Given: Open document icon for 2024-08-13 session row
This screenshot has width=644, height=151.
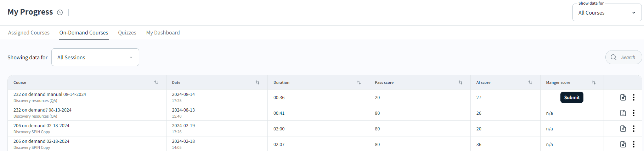Looking at the screenshot, I should 623,113.
